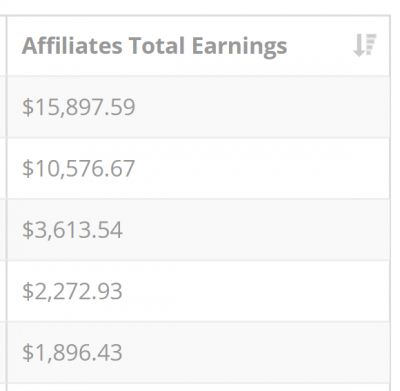Image resolution: width=400 pixels, height=391 pixels.
Task: Highlight the fourth row showing $2,272.93
Action: pos(198,291)
